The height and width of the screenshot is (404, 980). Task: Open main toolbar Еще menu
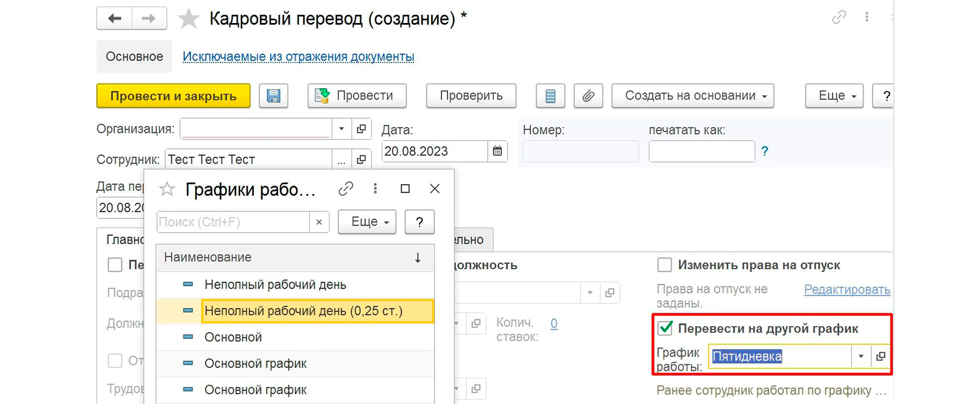pos(834,96)
